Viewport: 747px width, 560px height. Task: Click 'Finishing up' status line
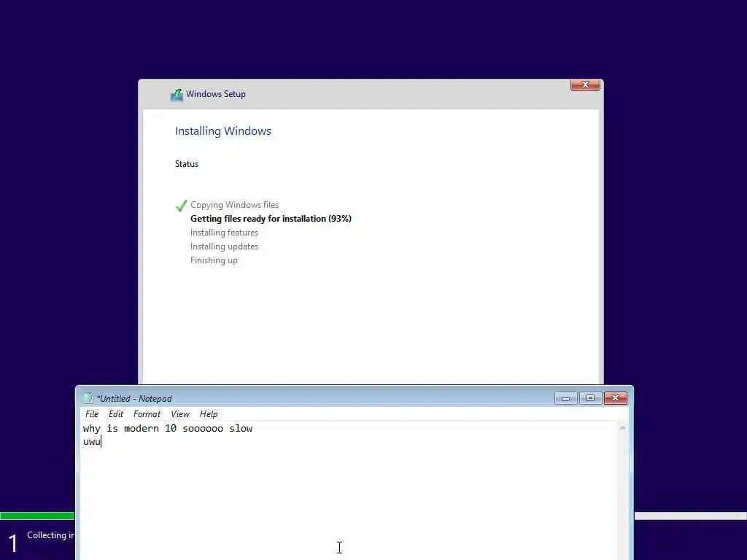214,260
